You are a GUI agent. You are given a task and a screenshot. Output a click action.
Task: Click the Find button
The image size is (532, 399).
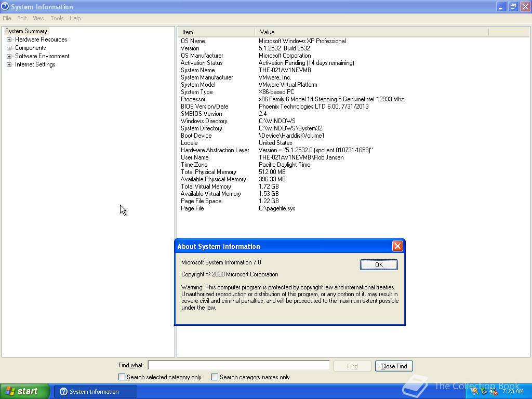click(352, 366)
